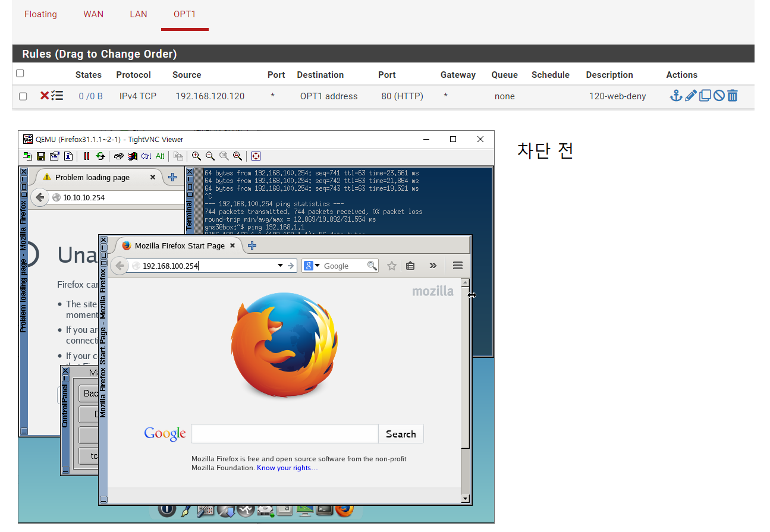770x532 pixels.
Task: Open the Firefox bookmarks list icon
Action: (410, 266)
